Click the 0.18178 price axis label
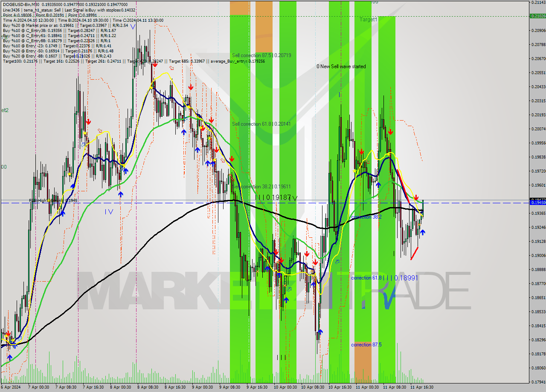Viewport: 546px width, 392px height. tap(538, 354)
